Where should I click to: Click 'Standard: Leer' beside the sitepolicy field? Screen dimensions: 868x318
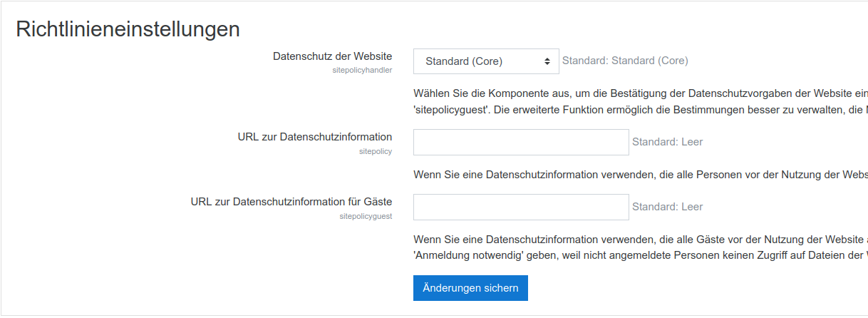(x=667, y=142)
